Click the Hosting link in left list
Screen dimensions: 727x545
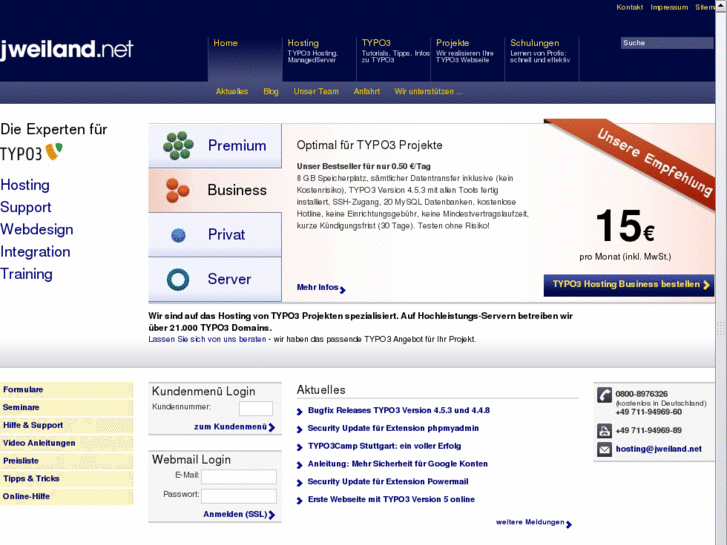(x=25, y=185)
